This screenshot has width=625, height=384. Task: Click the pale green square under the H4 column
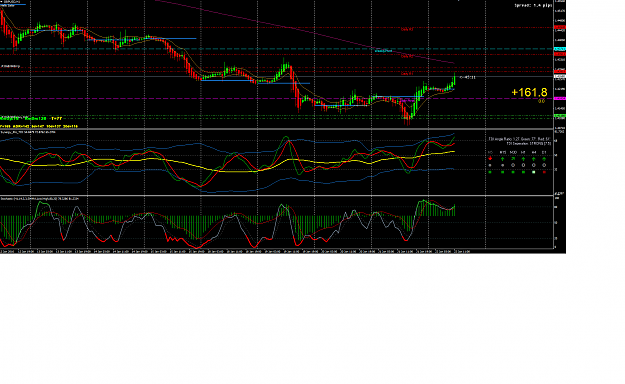click(x=534, y=172)
